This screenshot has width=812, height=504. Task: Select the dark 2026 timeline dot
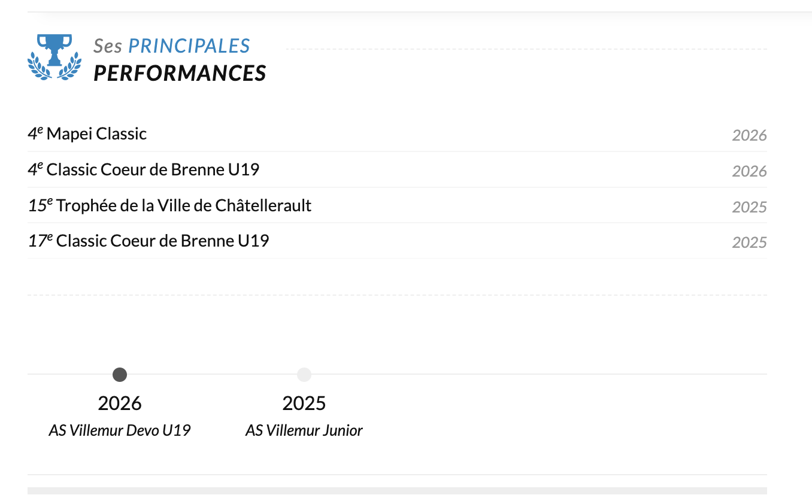click(120, 375)
